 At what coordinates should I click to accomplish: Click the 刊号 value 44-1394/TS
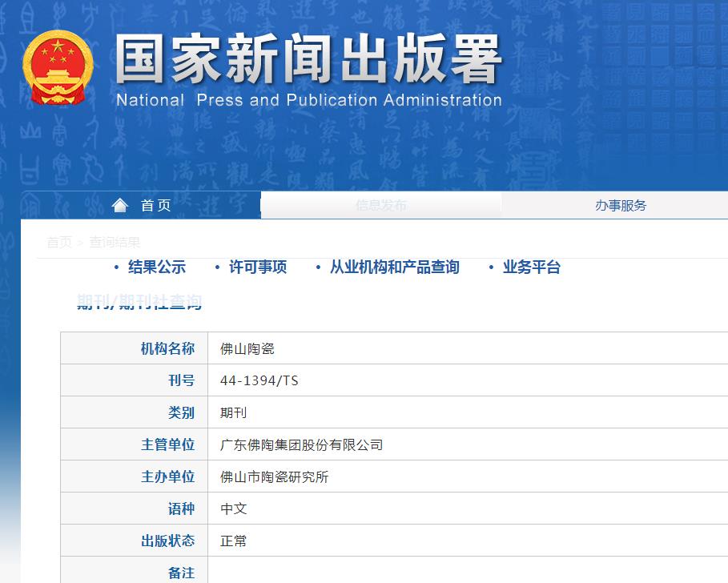(x=258, y=380)
